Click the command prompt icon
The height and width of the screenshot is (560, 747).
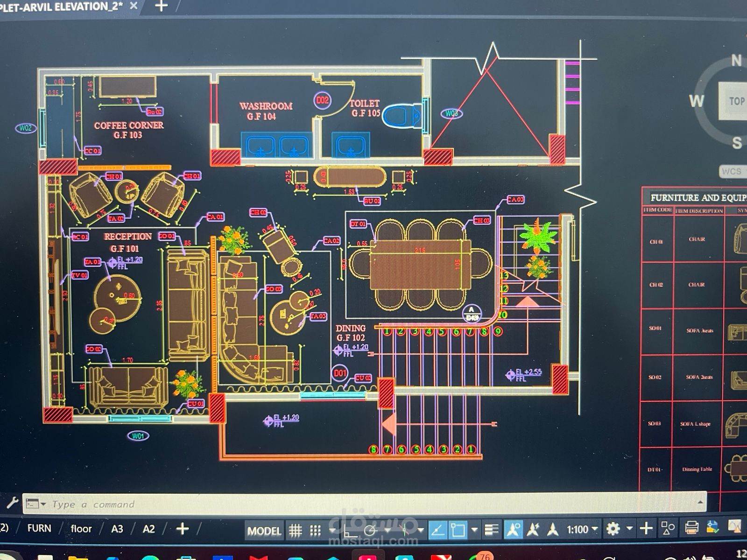pos(32,504)
